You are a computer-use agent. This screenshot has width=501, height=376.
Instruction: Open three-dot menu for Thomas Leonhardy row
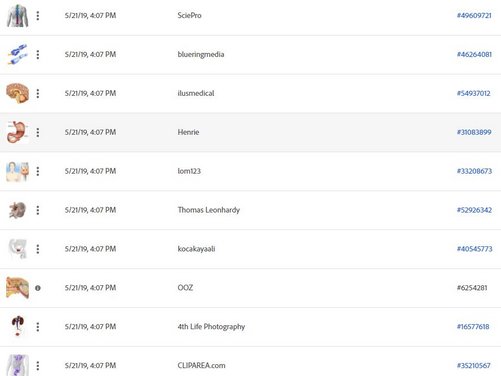click(38, 210)
